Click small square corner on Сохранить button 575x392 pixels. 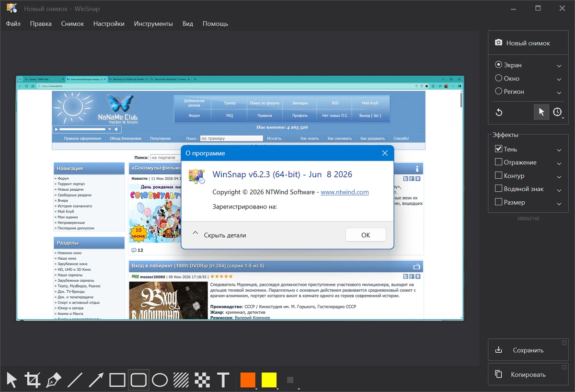(564, 342)
